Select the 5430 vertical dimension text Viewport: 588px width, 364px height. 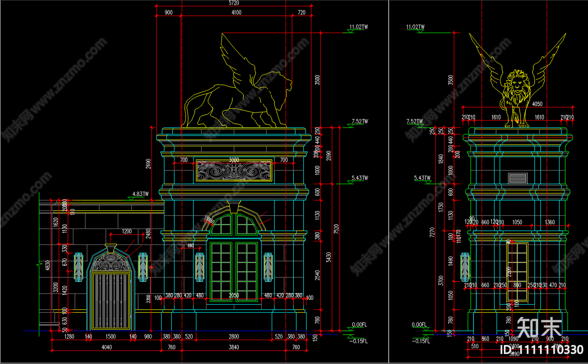pos(329,257)
